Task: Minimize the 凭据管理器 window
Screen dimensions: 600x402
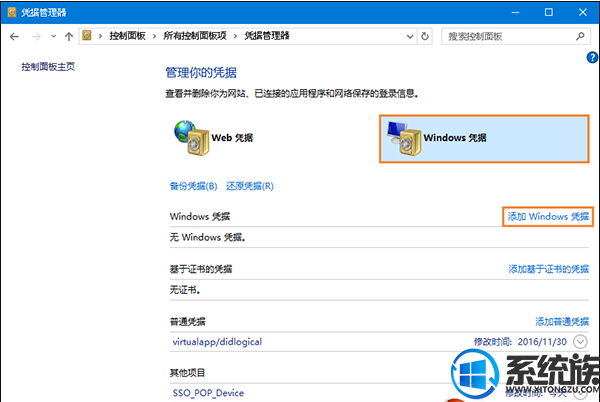Action: pos(515,13)
